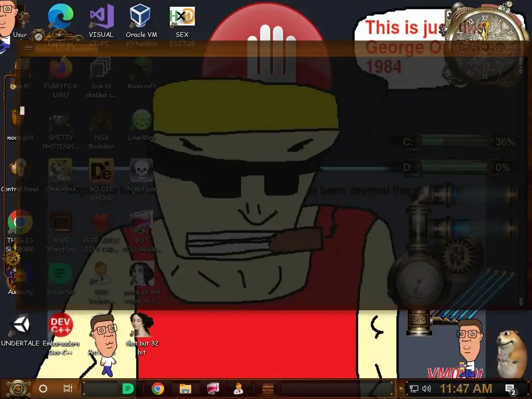Screen dimensions: 532x399
Task: Click the hamster desktop gadget
Action: pos(511,354)
